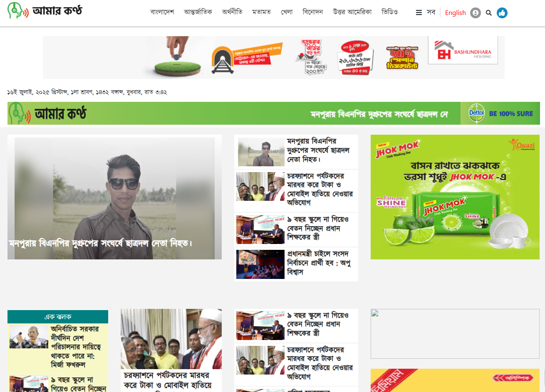Select the উত্তর আমেরিকা menu item

tap(352, 12)
